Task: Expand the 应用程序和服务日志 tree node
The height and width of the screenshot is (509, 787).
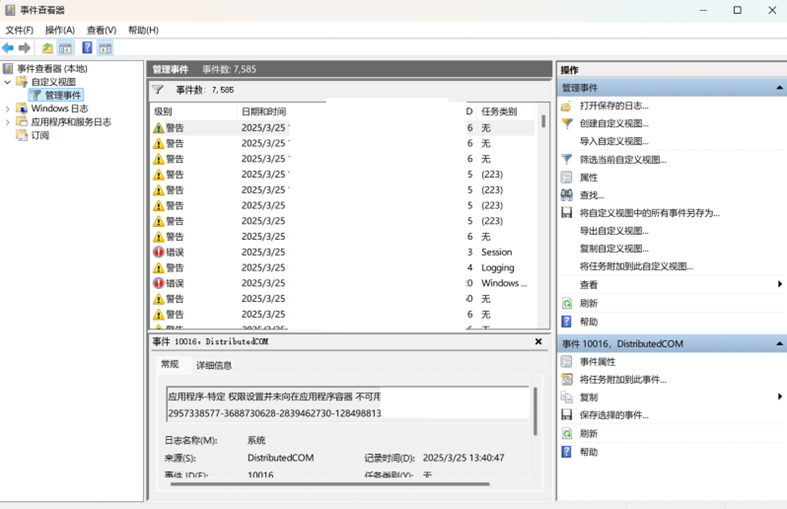Action: click(x=8, y=122)
